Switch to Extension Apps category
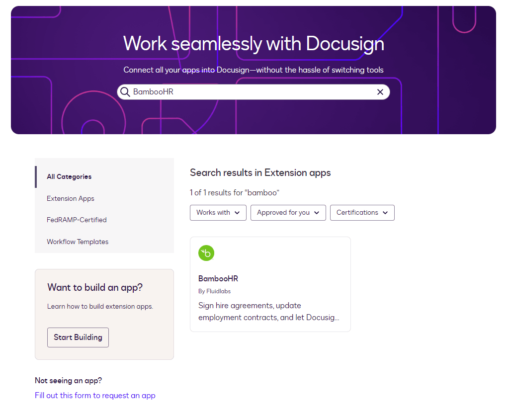This screenshot has width=512, height=420. click(x=71, y=198)
